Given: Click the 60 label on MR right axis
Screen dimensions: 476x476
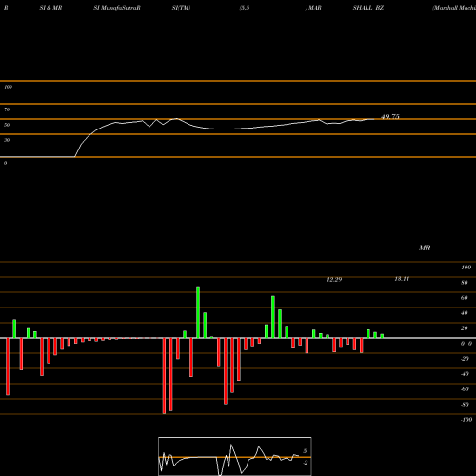Looking at the screenshot, I should (465, 298).
